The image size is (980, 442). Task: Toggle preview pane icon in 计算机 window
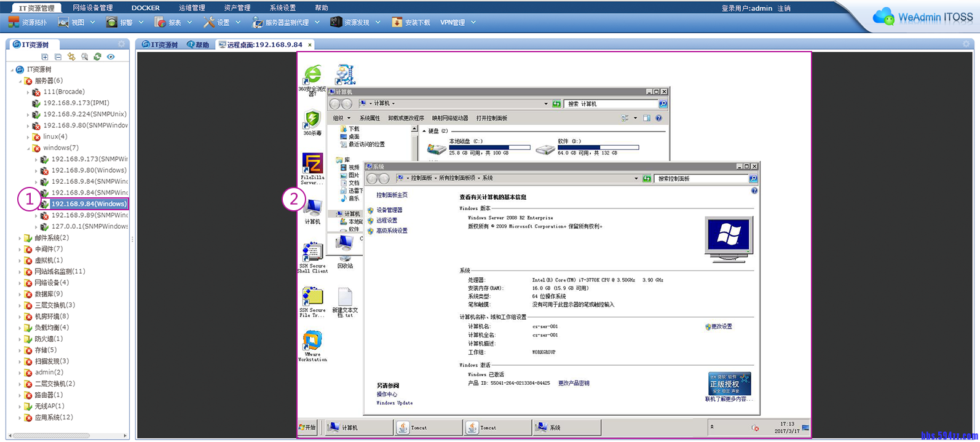pyautogui.click(x=647, y=118)
